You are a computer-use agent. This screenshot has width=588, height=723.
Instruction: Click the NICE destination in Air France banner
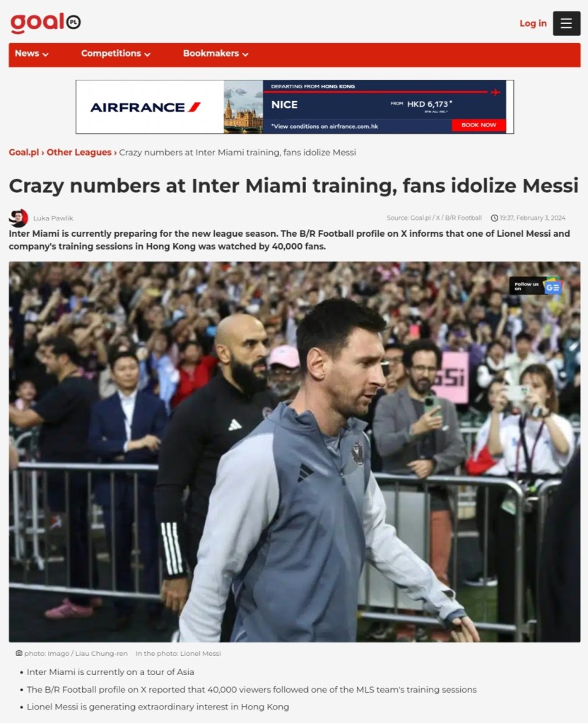284,105
